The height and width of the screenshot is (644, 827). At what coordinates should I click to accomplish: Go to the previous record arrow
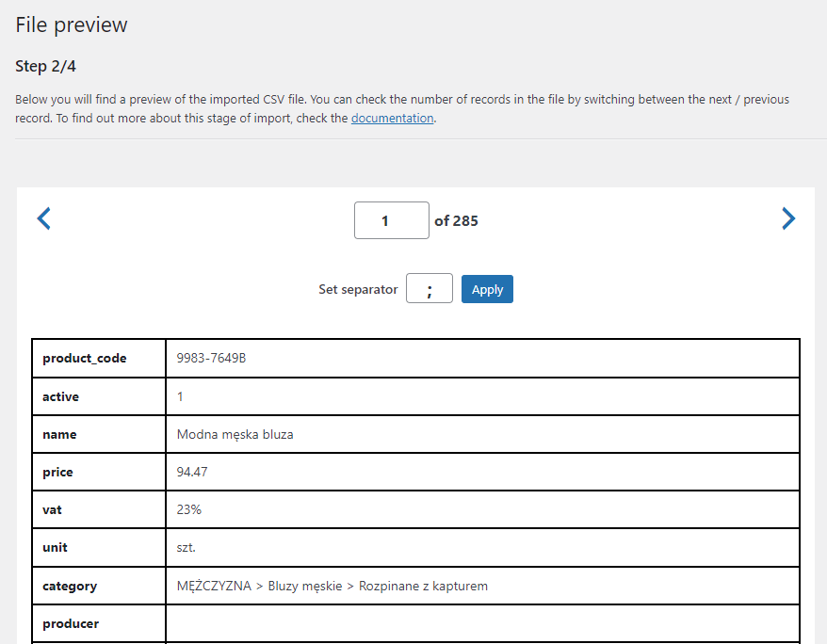click(43, 218)
